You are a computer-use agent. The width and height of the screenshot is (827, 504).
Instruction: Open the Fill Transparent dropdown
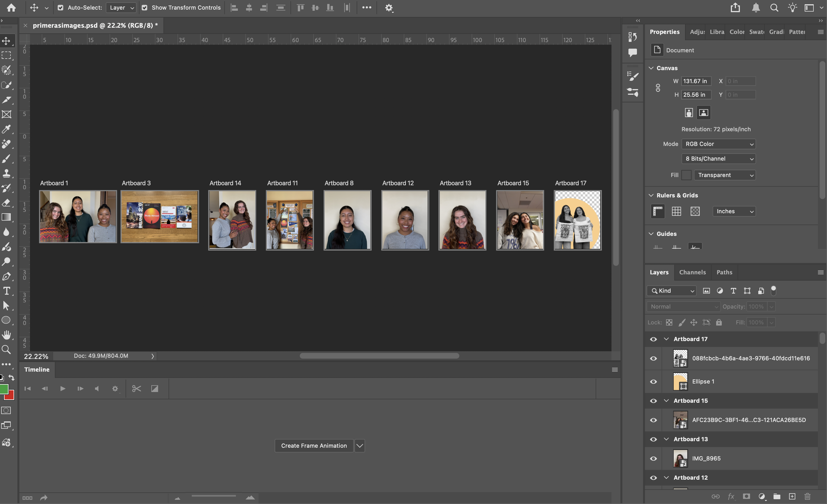725,175
